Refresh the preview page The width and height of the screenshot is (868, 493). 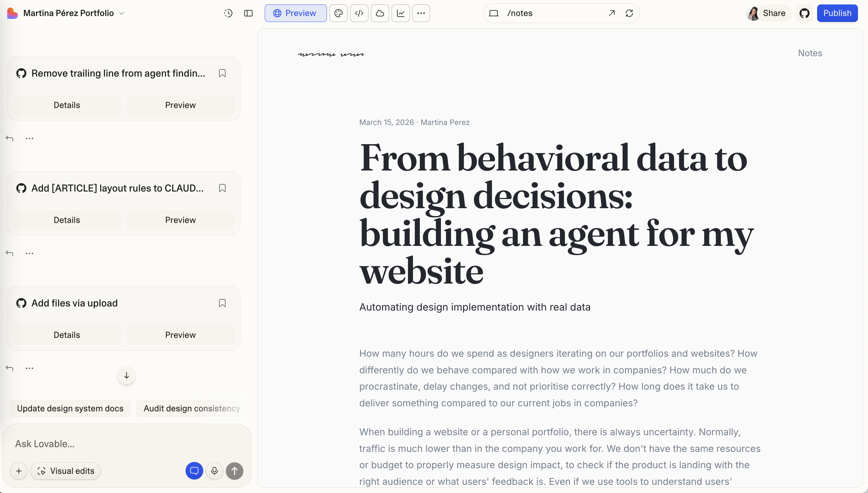629,13
